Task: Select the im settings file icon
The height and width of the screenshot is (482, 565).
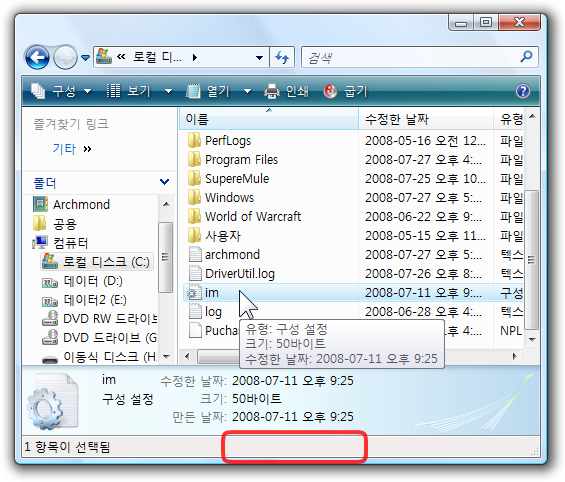Action: [193, 293]
